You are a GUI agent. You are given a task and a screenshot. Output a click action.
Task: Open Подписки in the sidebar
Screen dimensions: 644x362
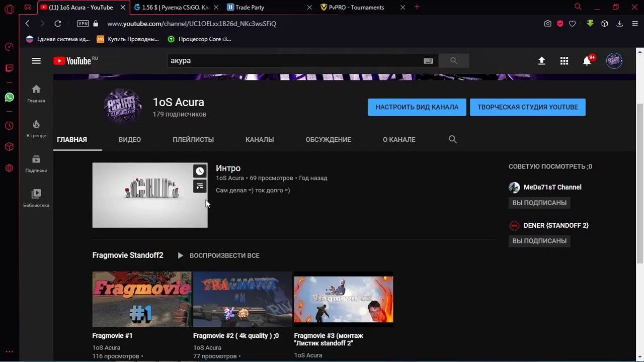(36, 163)
